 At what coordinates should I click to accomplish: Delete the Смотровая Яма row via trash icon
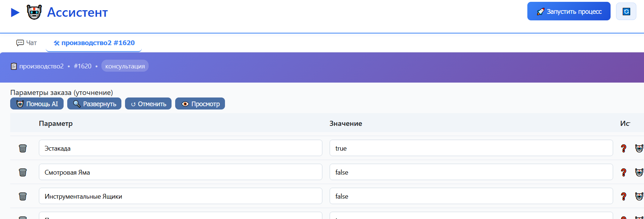[23, 172]
